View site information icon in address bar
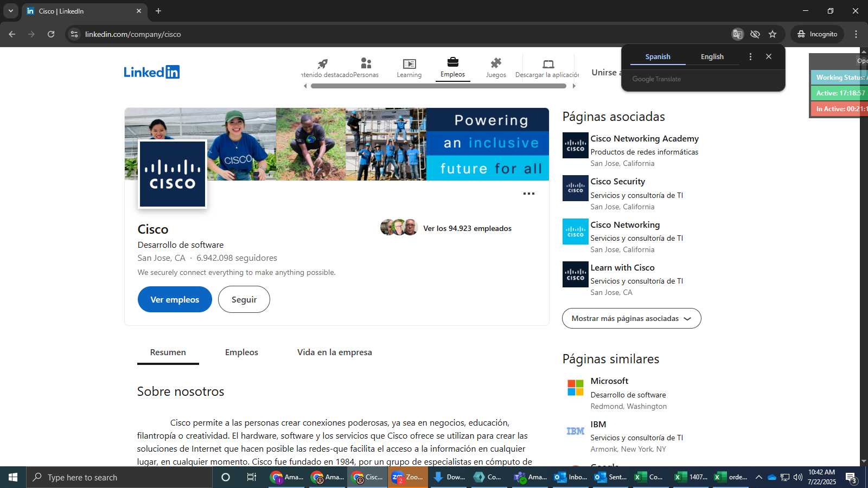The height and width of the screenshot is (488, 868). pyautogui.click(x=74, y=34)
